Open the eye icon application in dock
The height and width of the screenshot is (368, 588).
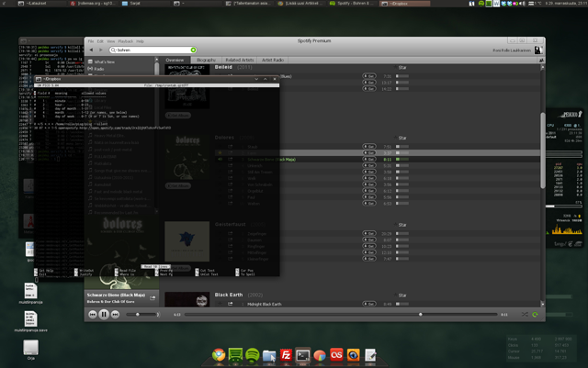pyautogui.click(x=353, y=355)
